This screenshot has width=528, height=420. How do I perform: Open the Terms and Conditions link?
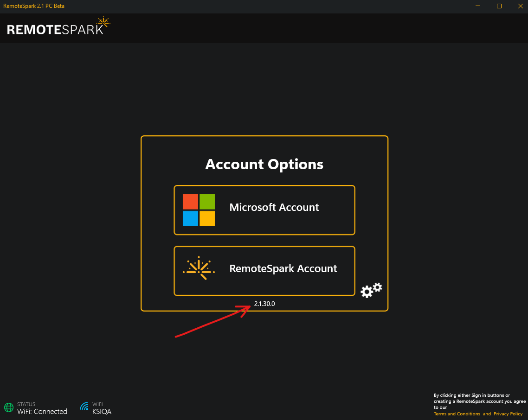point(457,414)
